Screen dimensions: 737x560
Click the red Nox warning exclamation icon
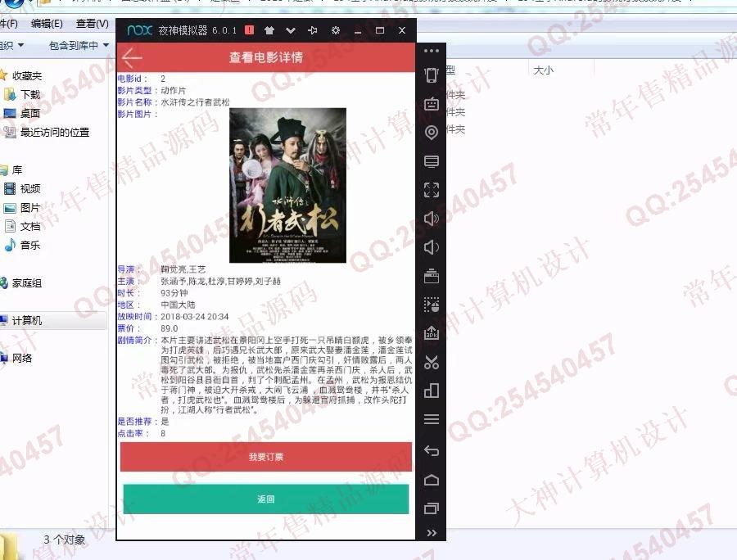249,30
